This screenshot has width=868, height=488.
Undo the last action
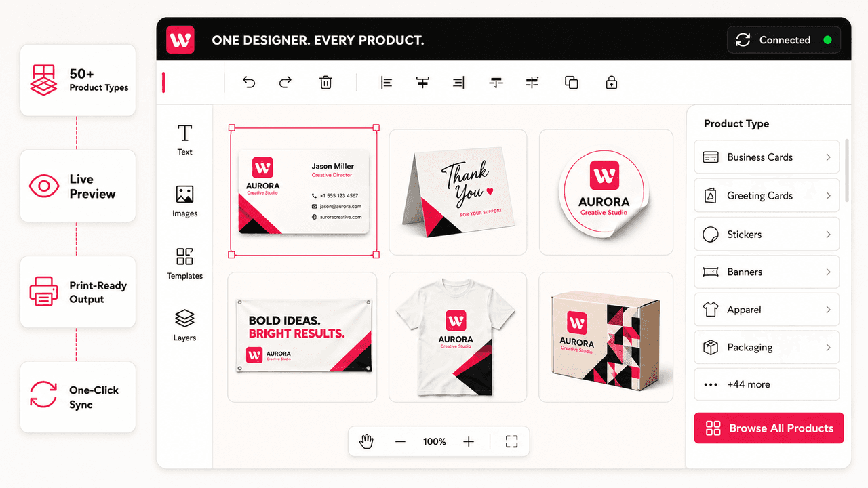(x=249, y=83)
